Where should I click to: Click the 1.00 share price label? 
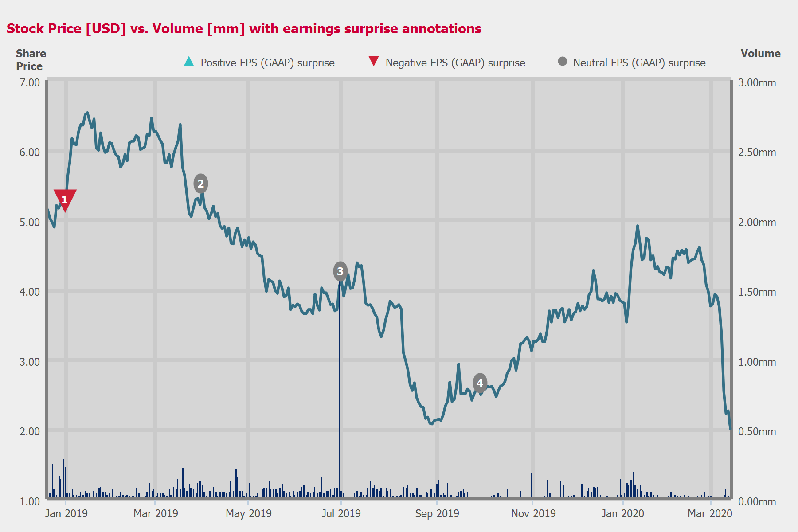coord(30,502)
